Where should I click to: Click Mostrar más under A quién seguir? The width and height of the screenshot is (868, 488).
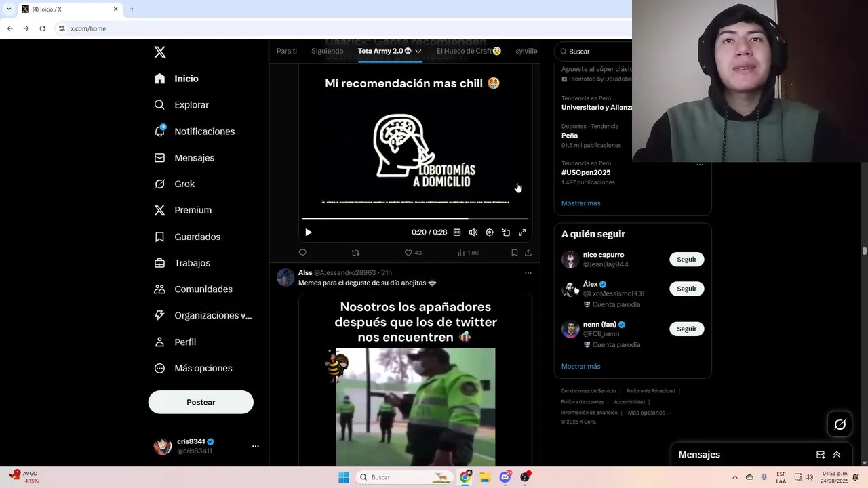[x=580, y=367]
